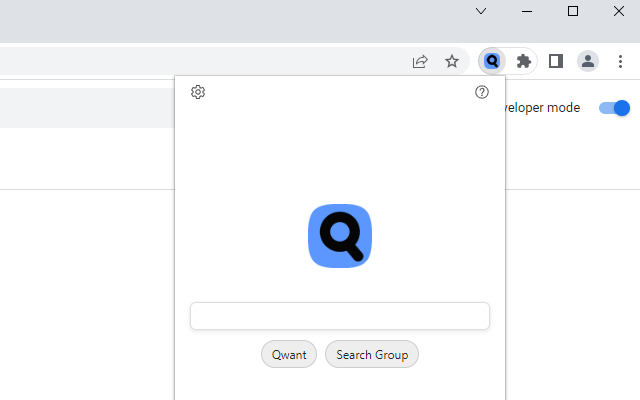Minimize the browser window
This screenshot has height=400, width=640.
pos(527,11)
